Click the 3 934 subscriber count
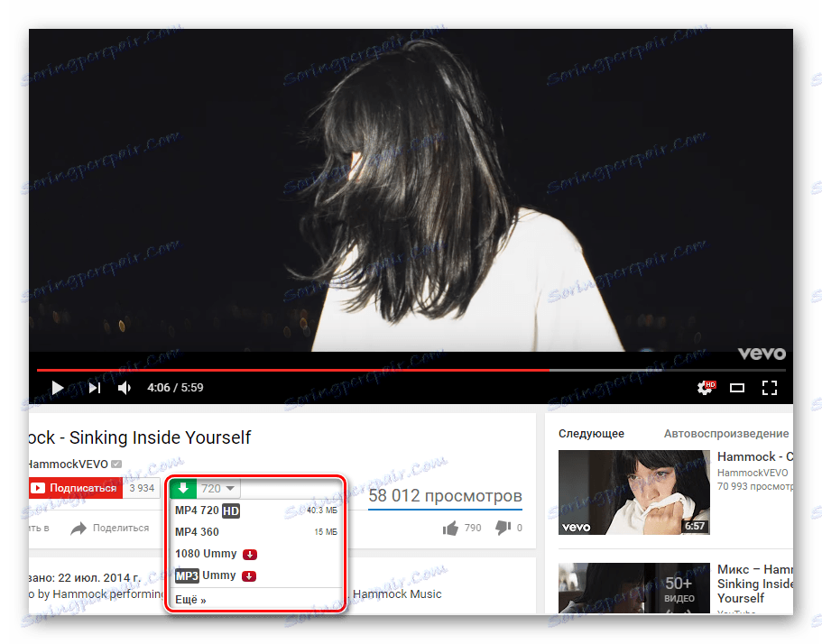The width and height of the screenshot is (822, 644). pos(142,488)
